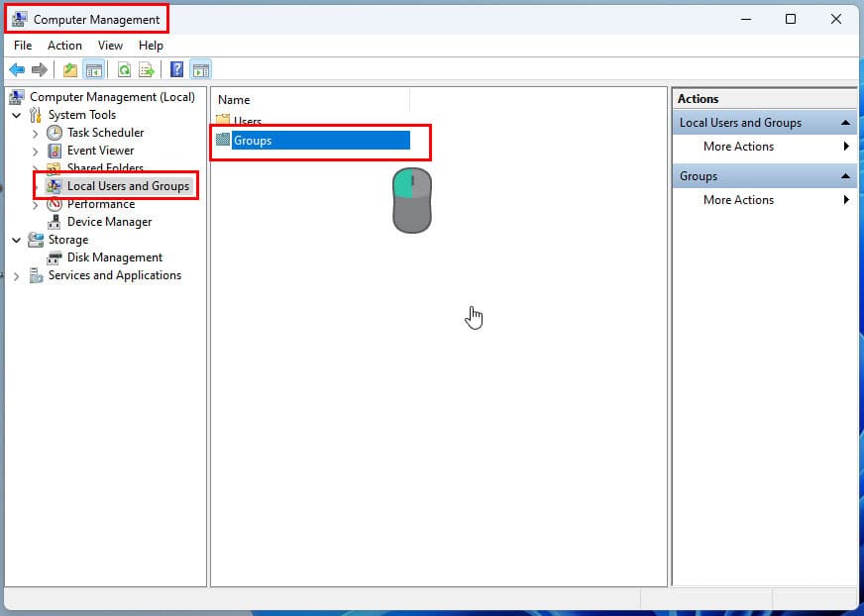Select Local Users and Groups tree item
This screenshot has height=616, width=864.
point(128,186)
